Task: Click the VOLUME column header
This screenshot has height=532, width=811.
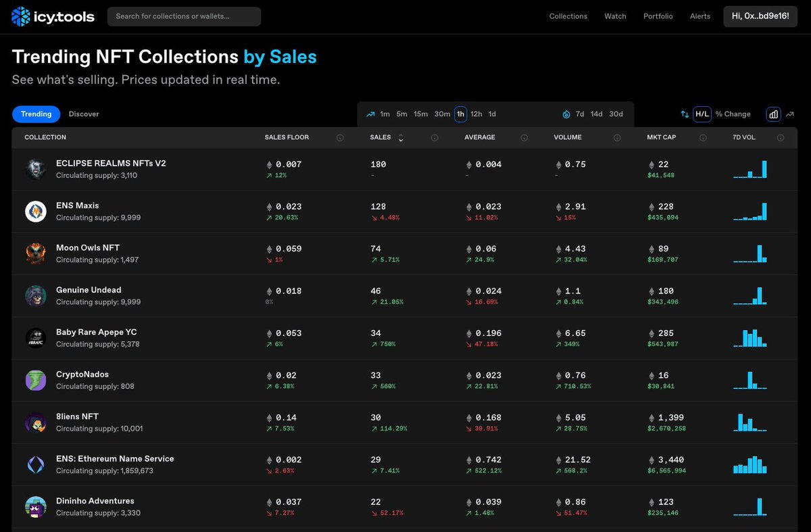Action: (568, 138)
